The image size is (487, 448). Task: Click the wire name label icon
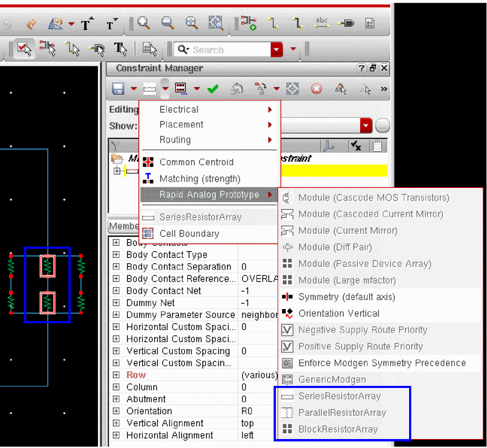(x=321, y=23)
